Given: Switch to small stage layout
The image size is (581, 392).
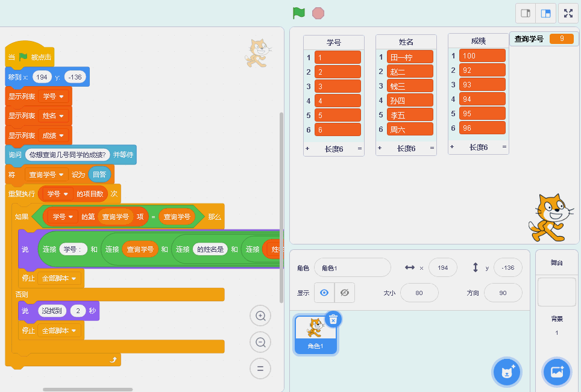Looking at the screenshot, I should (526, 13).
